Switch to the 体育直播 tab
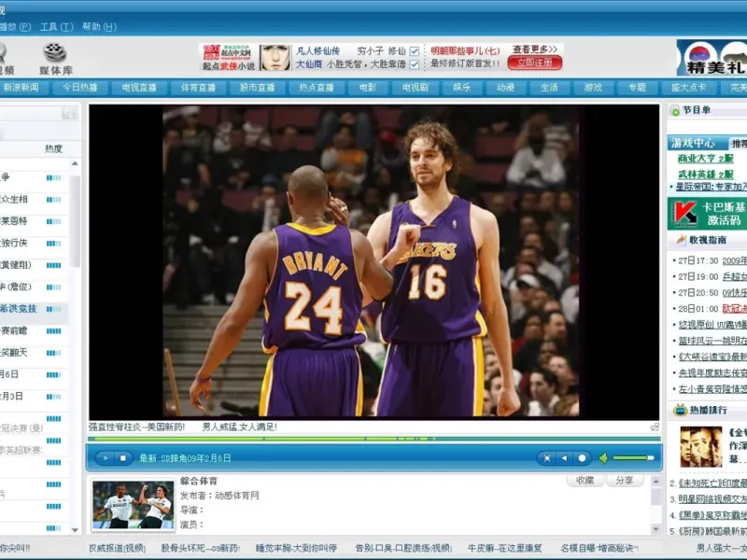 tap(198, 88)
